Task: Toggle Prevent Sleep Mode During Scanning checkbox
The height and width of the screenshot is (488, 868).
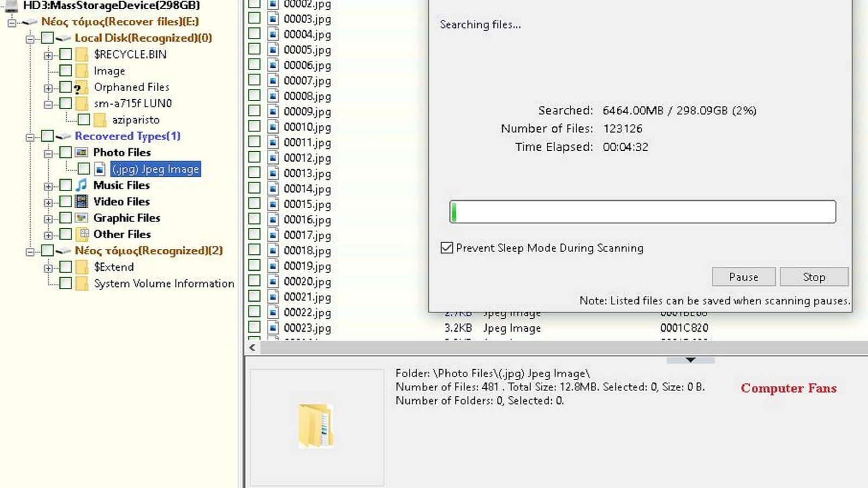Action: point(446,248)
